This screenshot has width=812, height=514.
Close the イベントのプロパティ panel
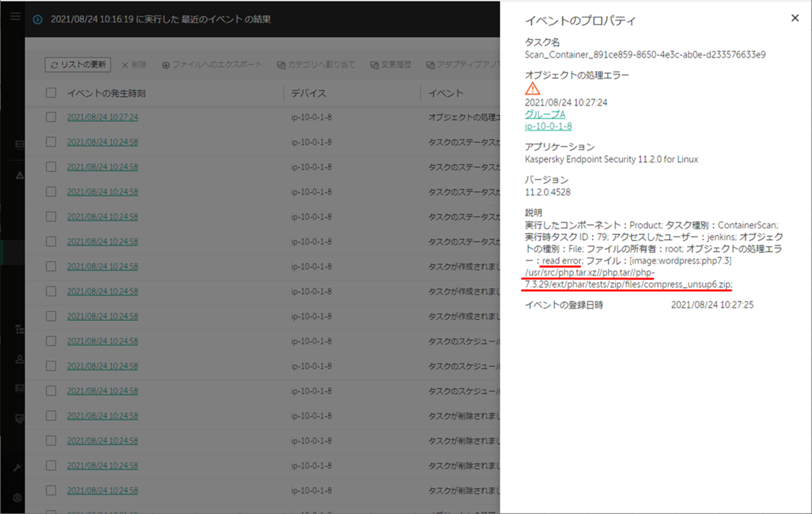795,18
